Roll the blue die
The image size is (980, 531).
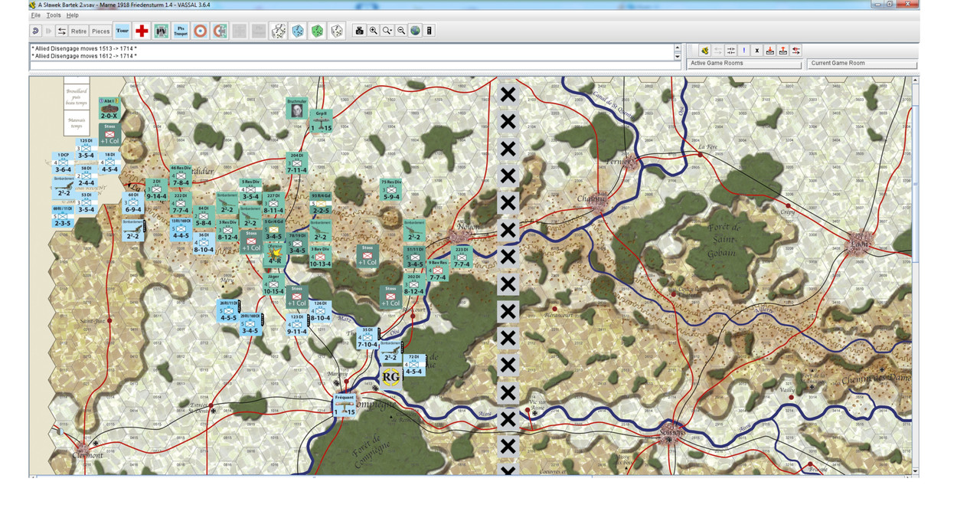pos(298,31)
